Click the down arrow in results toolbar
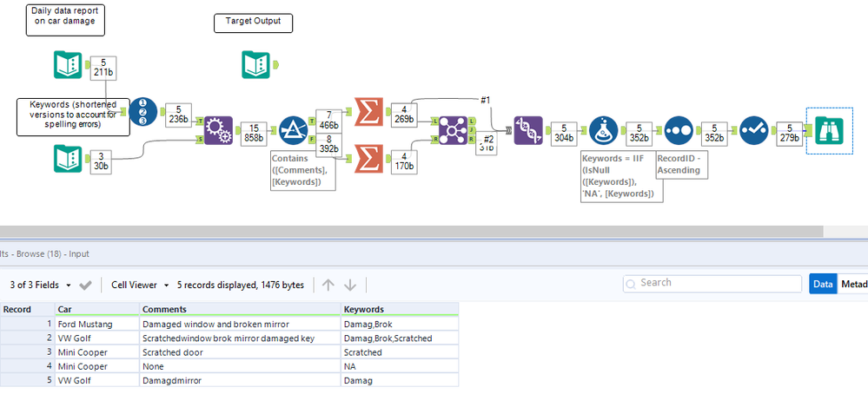This screenshot has height=394, width=868. pyautogui.click(x=350, y=286)
